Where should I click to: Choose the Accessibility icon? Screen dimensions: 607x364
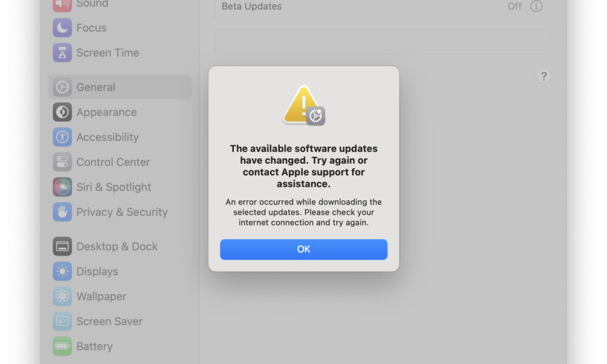[x=63, y=137]
